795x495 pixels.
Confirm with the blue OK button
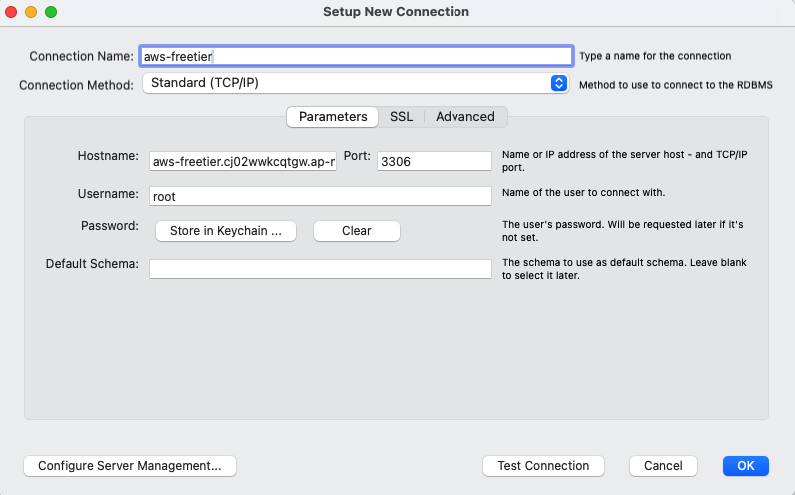tap(745, 466)
